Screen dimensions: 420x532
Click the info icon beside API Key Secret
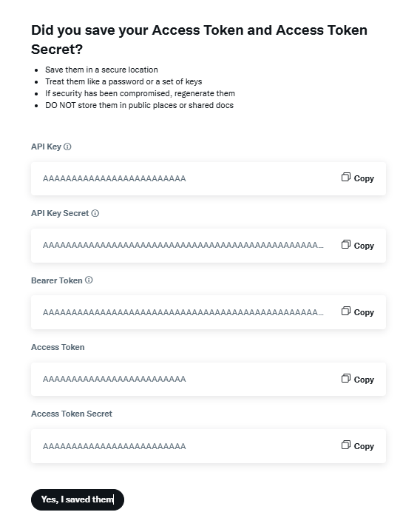95,213
